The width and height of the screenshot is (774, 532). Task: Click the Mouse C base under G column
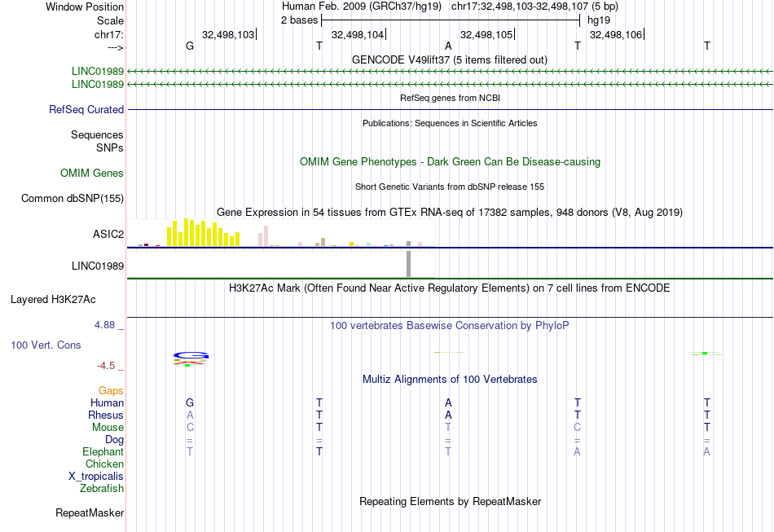pyautogui.click(x=190, y=428)
